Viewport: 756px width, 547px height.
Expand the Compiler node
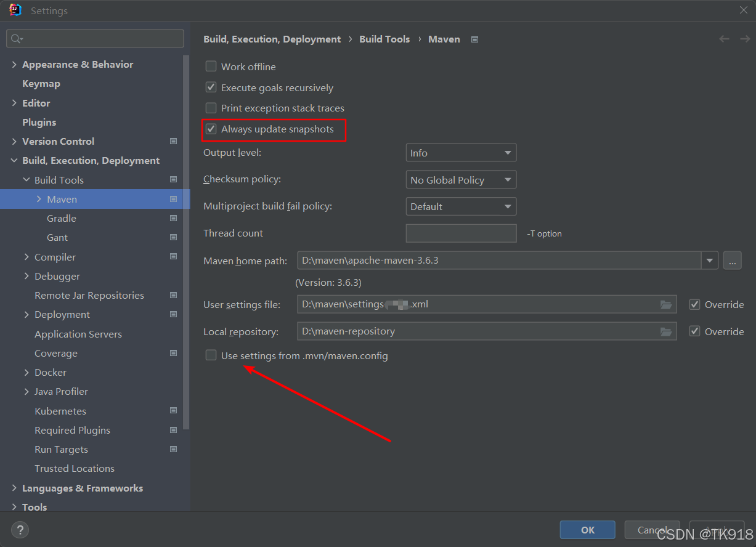[x=26, y=257]
